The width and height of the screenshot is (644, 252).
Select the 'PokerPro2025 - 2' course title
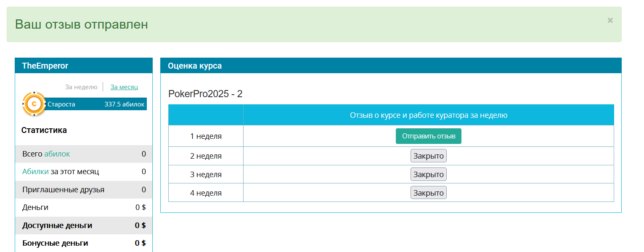[x=205, y=94]
